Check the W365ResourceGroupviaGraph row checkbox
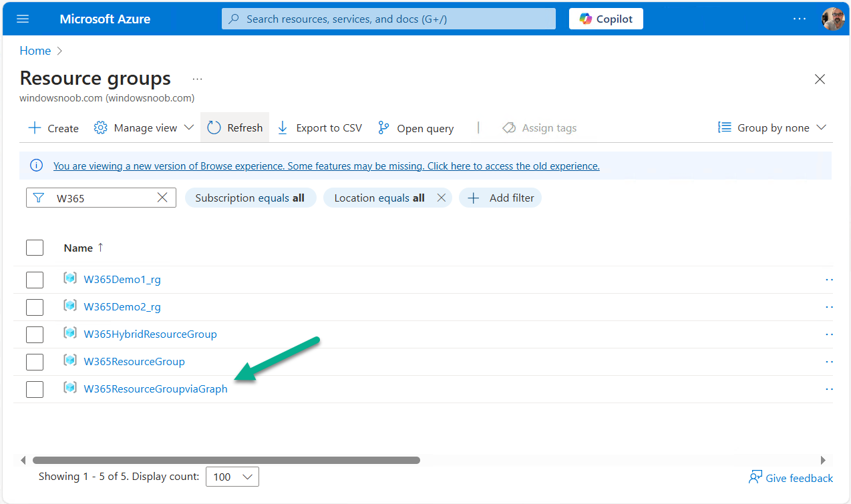Viewport: 851px width, 504px height. [35, 389]
